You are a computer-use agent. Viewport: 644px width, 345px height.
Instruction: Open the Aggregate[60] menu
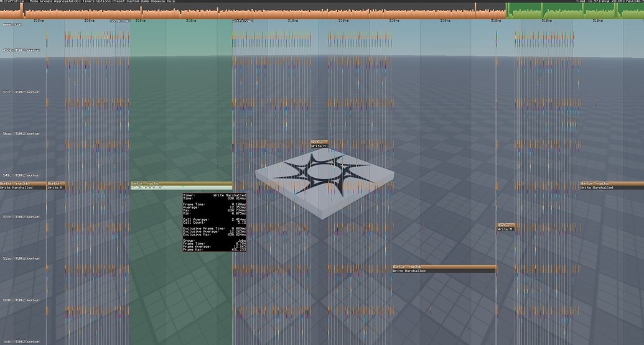[x=67, y=1]
